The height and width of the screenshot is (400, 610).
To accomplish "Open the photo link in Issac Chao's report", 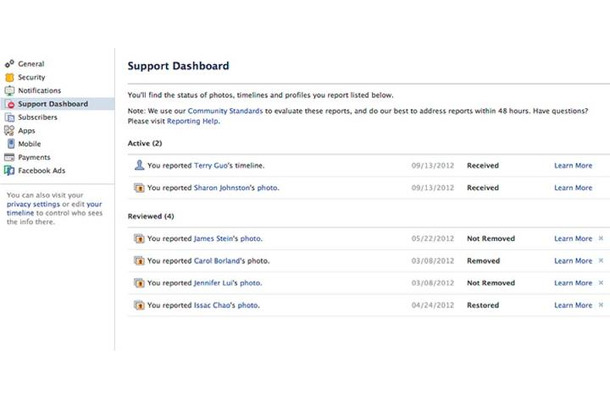I will click(x=248, y=305).
